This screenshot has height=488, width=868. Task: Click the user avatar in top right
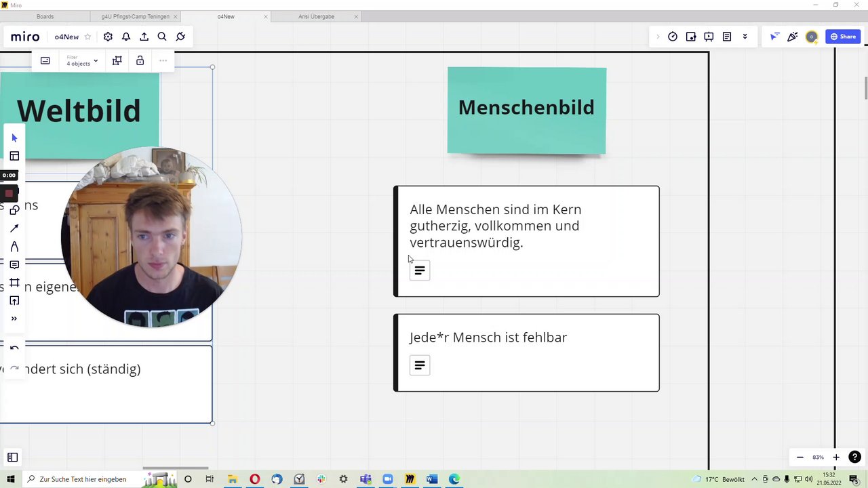point(812,37)
